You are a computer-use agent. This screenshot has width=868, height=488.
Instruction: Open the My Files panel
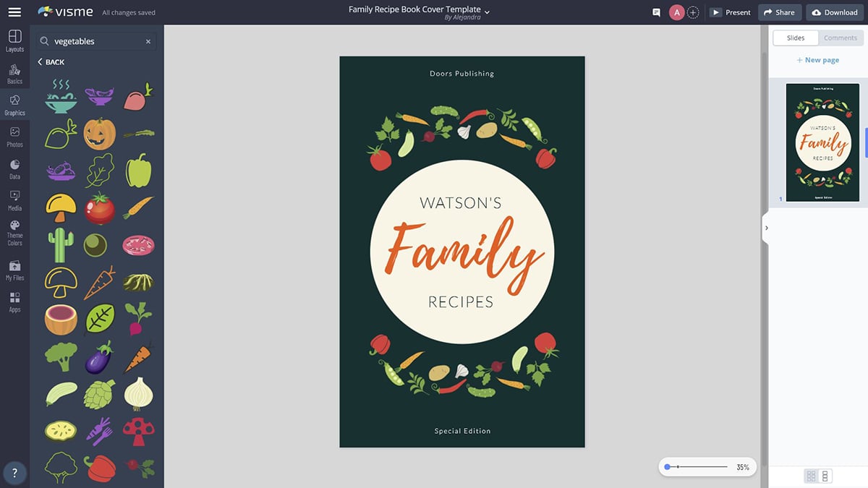(14, 270)
